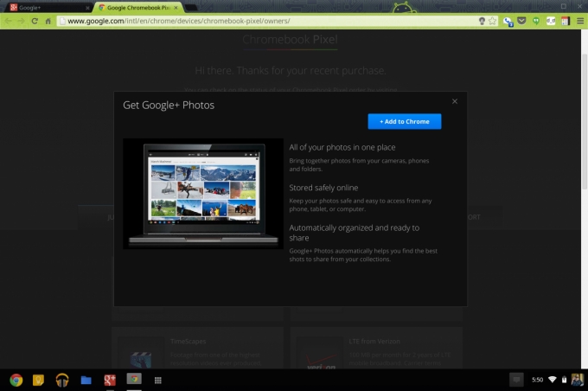Click the Google Voice extension icon

tap(508, 22)
